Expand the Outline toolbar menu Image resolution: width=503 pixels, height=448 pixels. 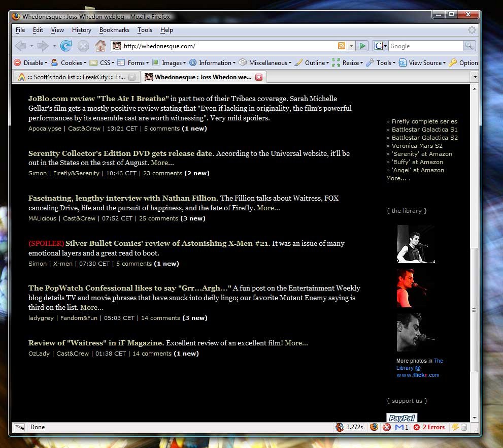pos(315,63)
